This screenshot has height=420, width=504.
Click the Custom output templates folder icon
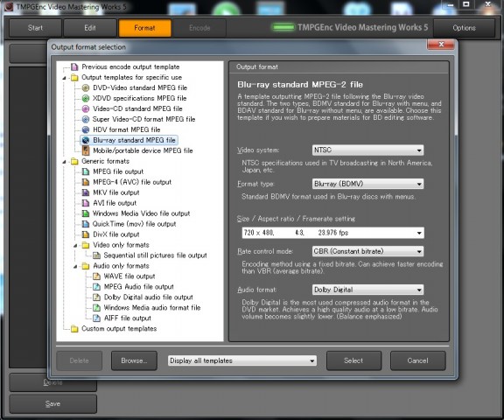coord(74,329)
